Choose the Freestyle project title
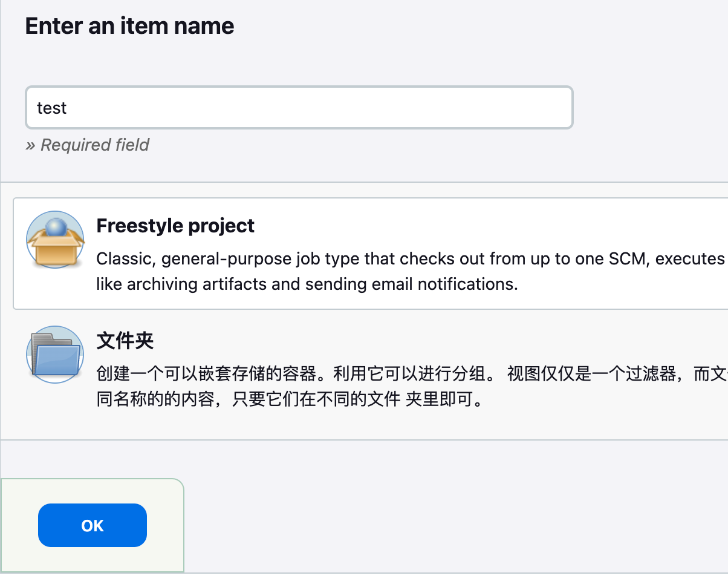 pyautogui.click(x=175, y=226)
